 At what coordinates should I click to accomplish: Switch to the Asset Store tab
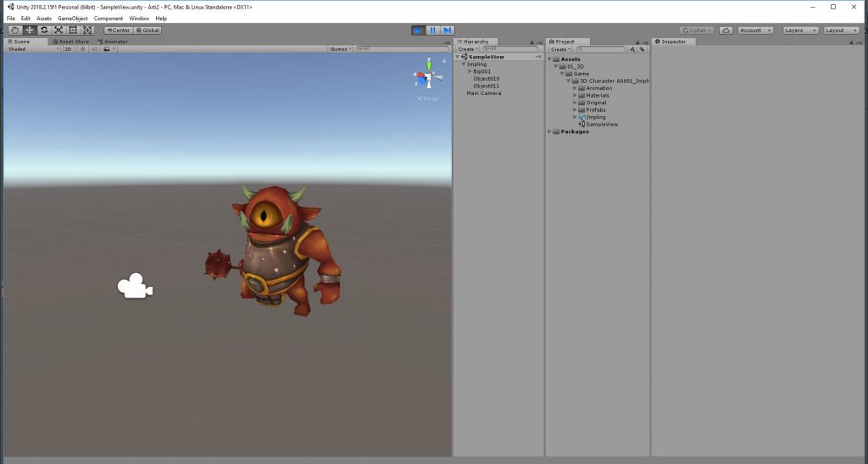[x=71, y=42]
